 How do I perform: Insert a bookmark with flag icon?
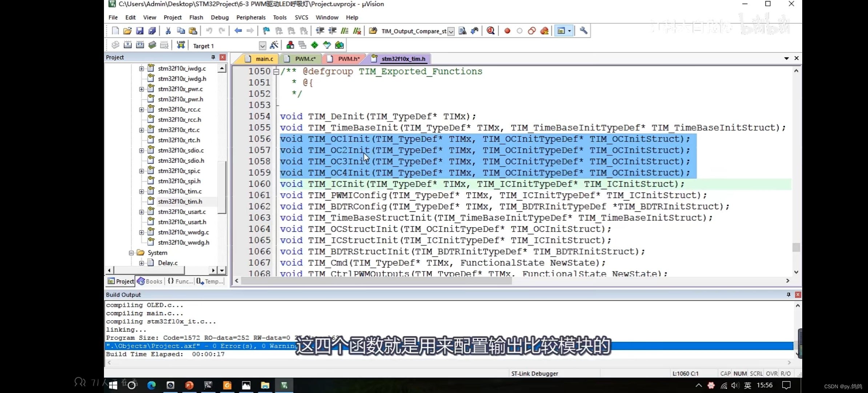266,31
